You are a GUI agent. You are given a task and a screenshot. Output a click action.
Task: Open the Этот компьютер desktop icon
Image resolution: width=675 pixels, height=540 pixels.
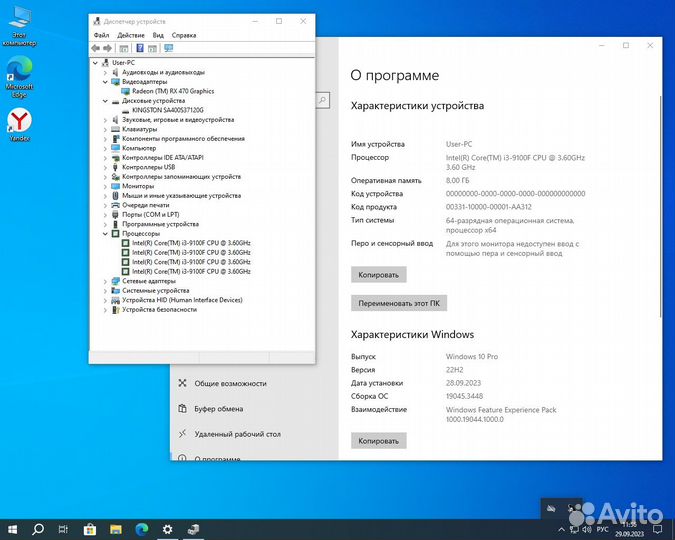click(x=19, y=26)
